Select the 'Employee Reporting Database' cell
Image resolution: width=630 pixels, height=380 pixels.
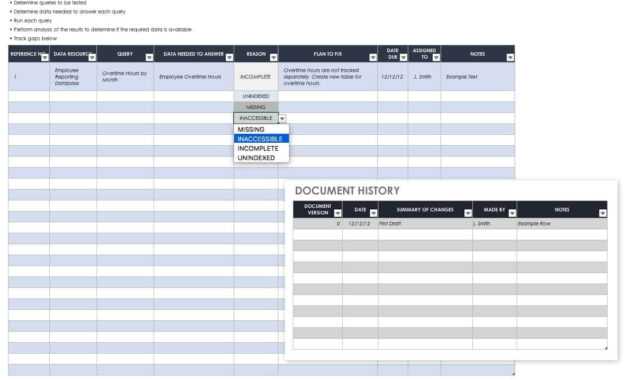click(73, 77)
